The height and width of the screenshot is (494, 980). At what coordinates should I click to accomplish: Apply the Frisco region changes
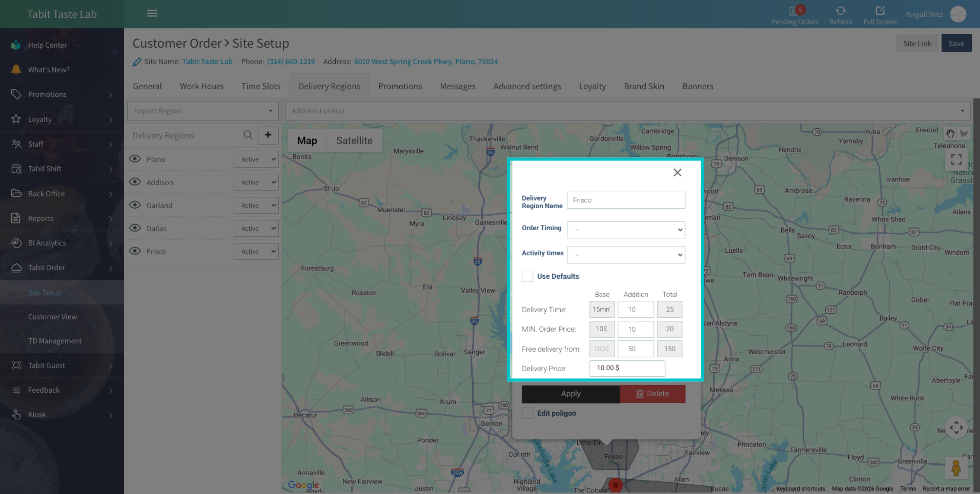pyautogui.click(x=570, y=394)
